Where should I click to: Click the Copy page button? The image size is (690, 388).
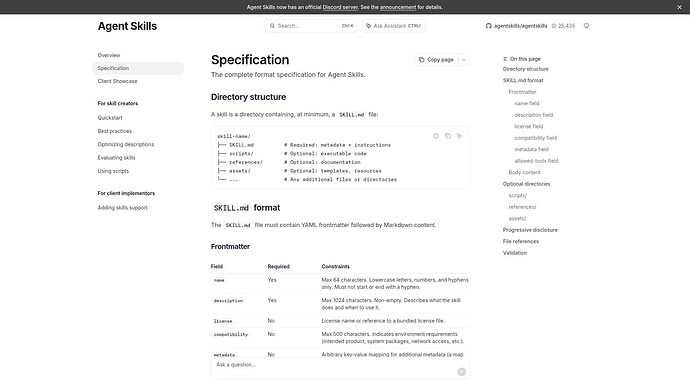436,60
